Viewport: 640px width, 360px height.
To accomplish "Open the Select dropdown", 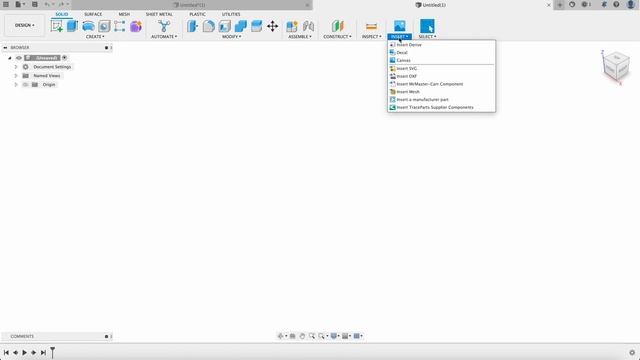I will click(427, 37).
